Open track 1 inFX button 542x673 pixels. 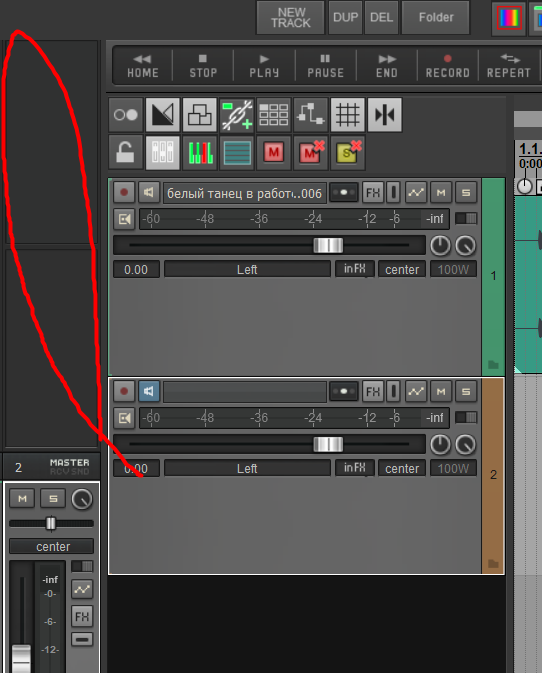(x=354, y=269)
